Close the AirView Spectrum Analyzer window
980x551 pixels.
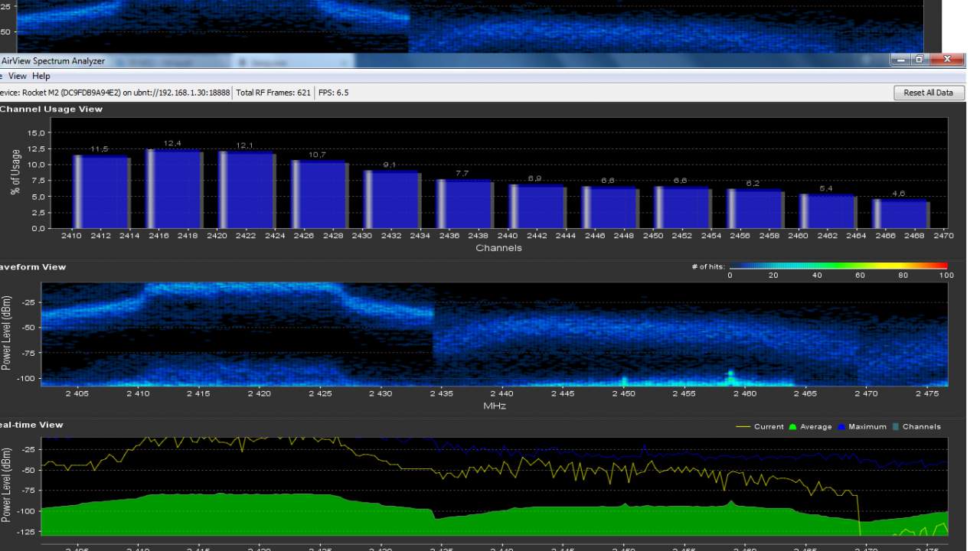948,60
